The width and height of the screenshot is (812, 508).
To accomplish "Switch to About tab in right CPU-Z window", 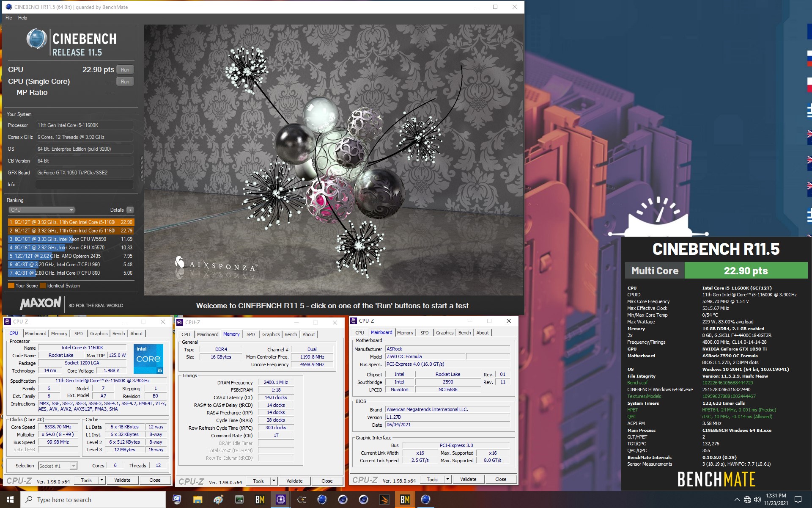I will click(483, 333).
